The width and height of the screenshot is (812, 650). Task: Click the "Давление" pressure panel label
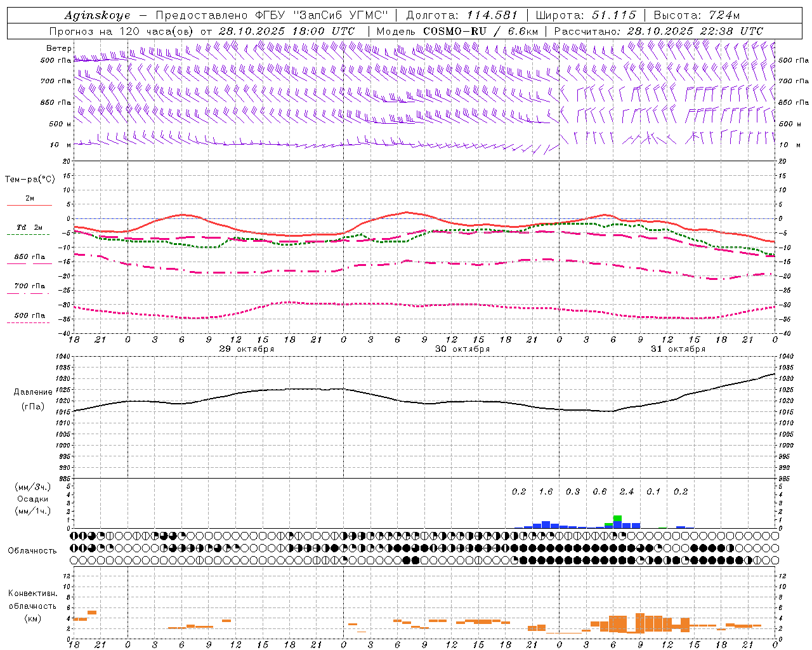(x=33, y=392)
